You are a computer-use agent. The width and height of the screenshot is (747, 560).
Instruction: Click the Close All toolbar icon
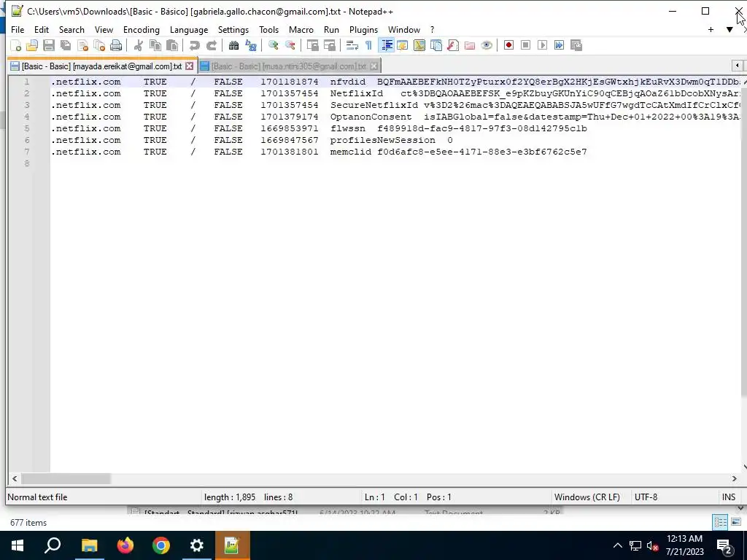[99, 45]
